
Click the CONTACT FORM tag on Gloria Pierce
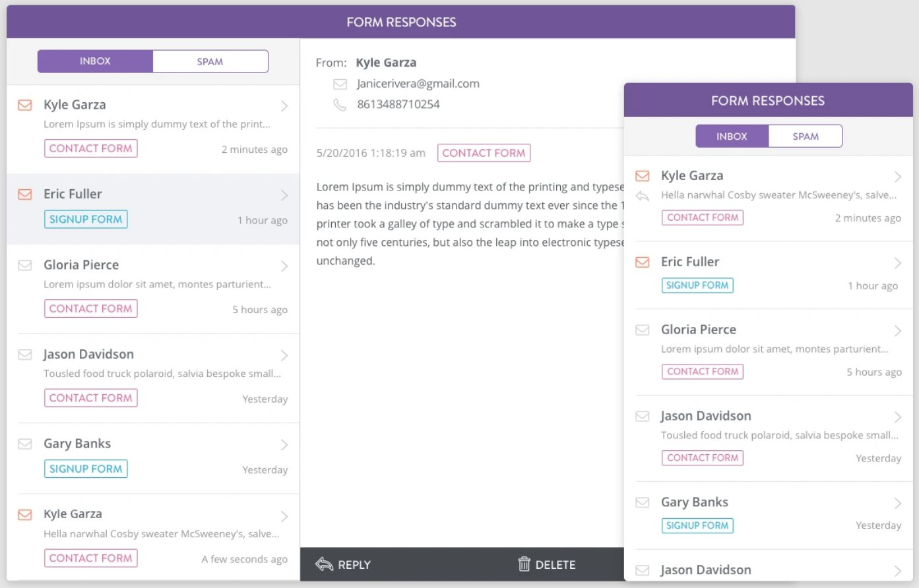(90, 308)
